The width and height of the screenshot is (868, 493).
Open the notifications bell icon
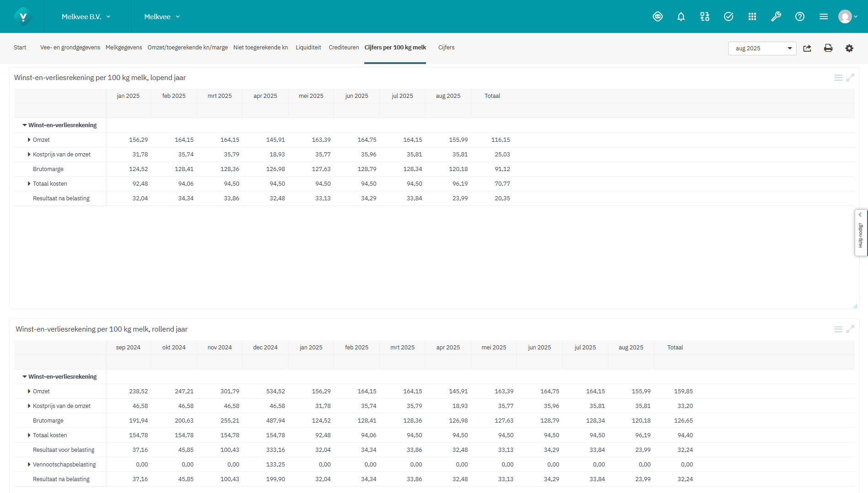point(681,17)
